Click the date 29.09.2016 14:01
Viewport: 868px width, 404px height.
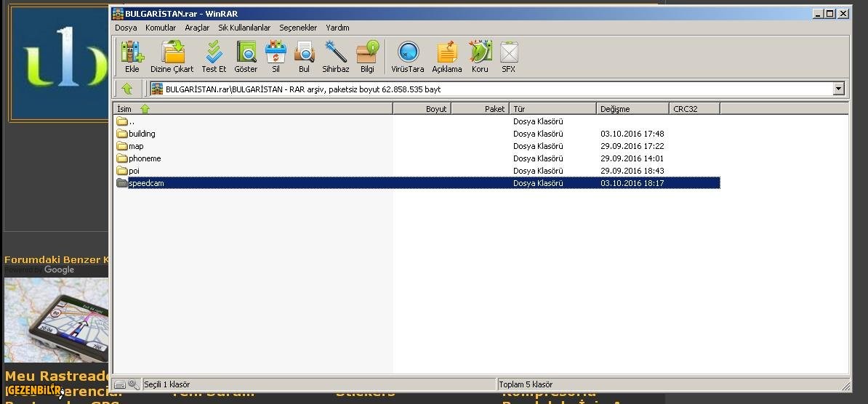[x=632, y=158]
